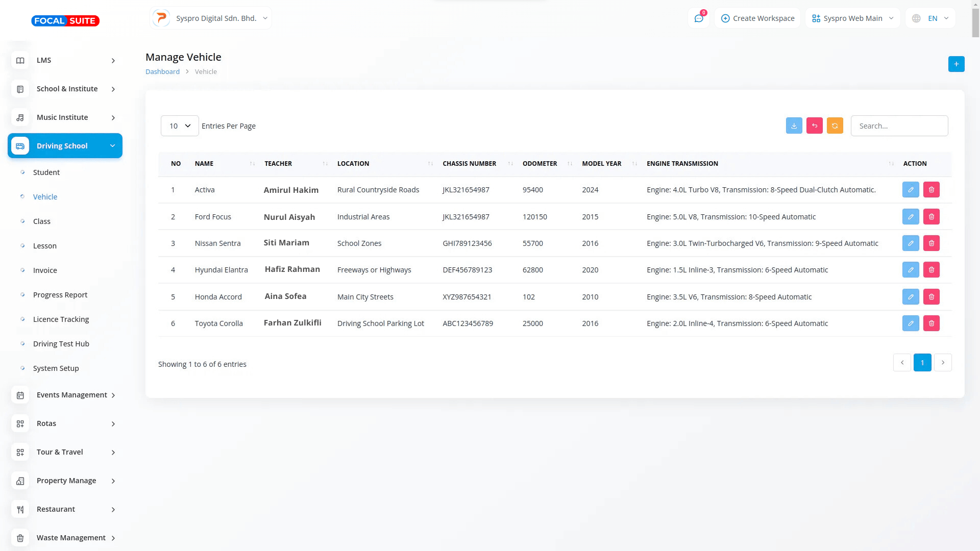Open the EN language dropdown
This screenshot has width=980, height=551.
[930, 18]
